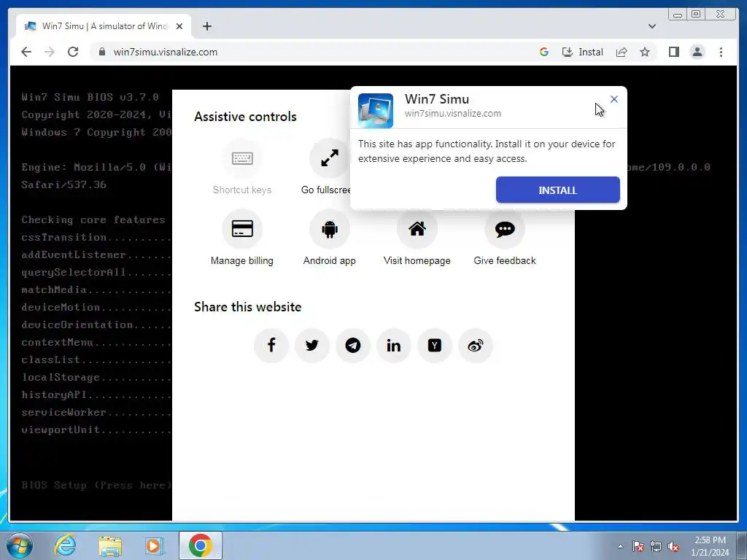Share this page icon in toolbar
The image size is (747, 560).
point(622,52)
